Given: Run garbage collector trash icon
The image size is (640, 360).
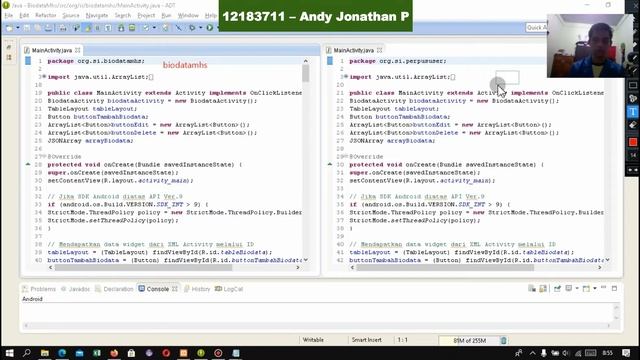Looking at the screenshot, I should 503,340.
